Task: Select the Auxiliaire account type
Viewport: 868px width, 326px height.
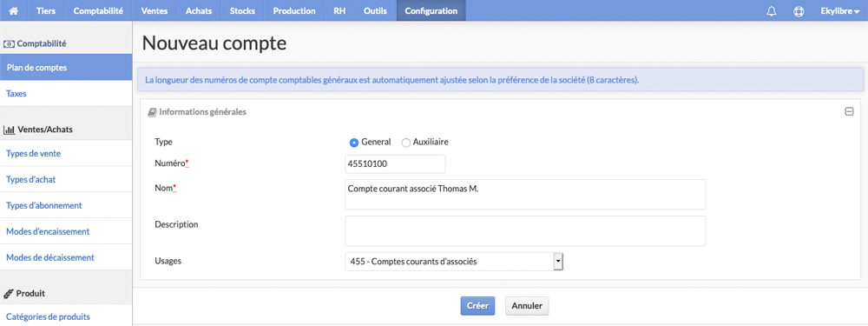Action: [x=405, y=143]
